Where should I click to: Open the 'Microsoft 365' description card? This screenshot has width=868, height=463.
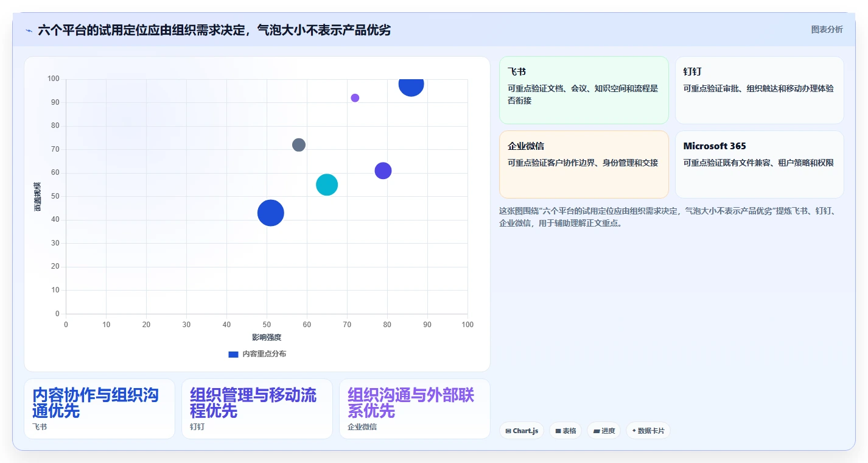[x=759, y=164]
